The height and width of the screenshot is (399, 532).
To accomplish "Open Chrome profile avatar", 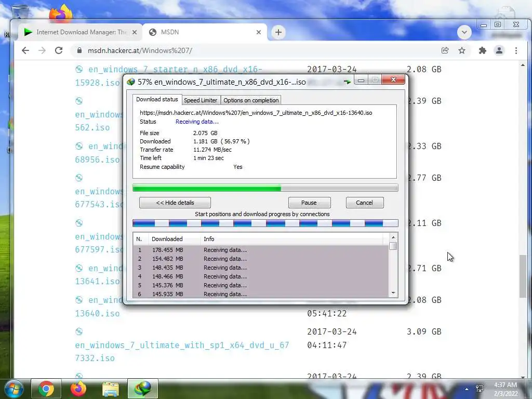I will coord(499,50).
